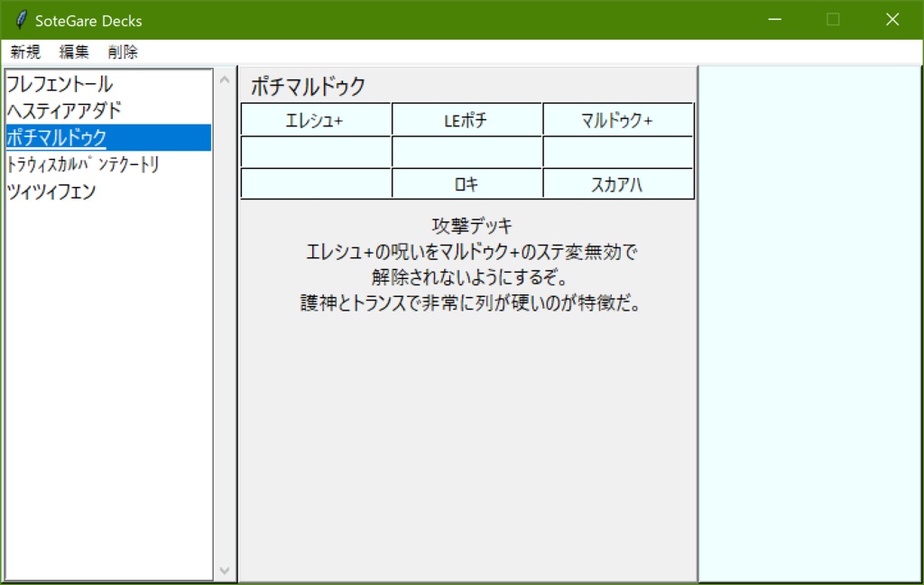Open the 削除 menu
924x585 pixels.
[123, 51]
